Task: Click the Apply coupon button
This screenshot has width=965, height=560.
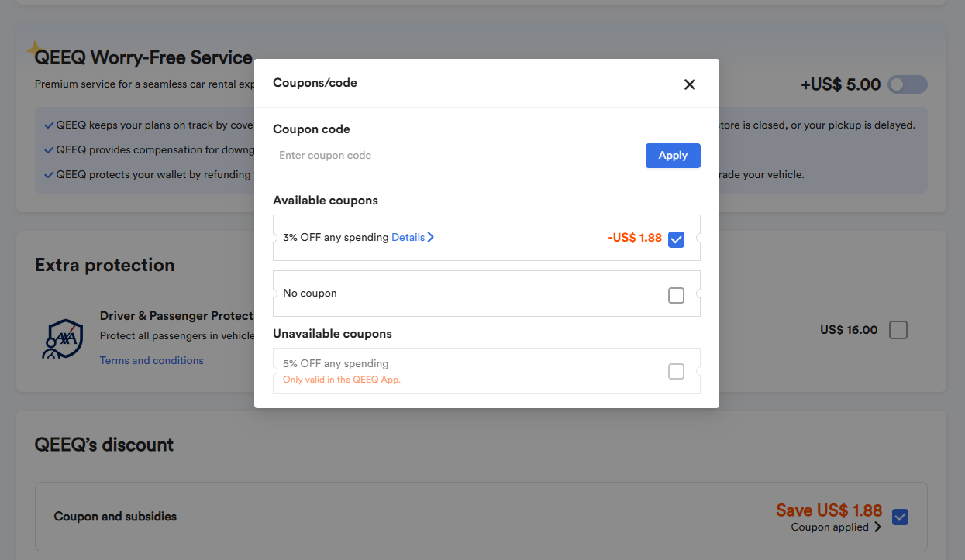Action: pos(672,156)
